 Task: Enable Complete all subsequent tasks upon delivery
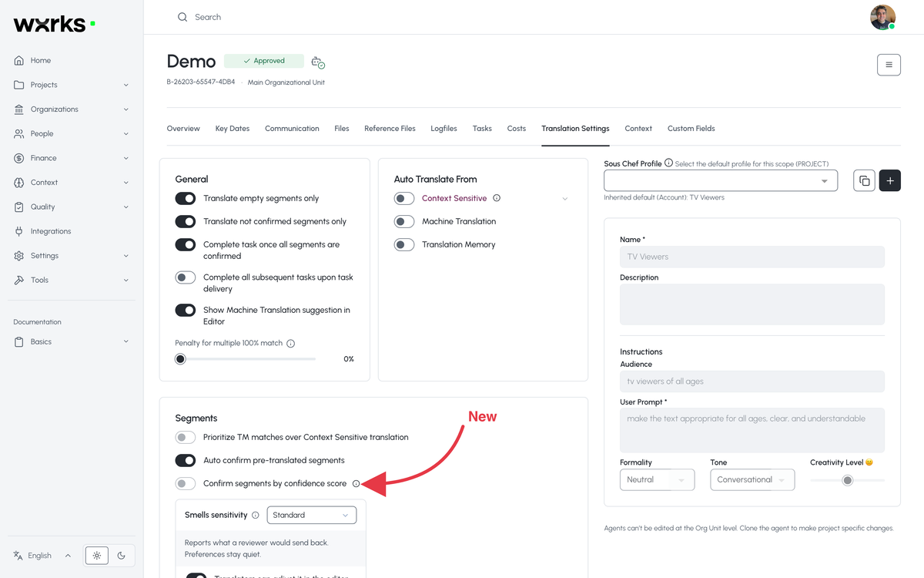[x=186, y=277]
